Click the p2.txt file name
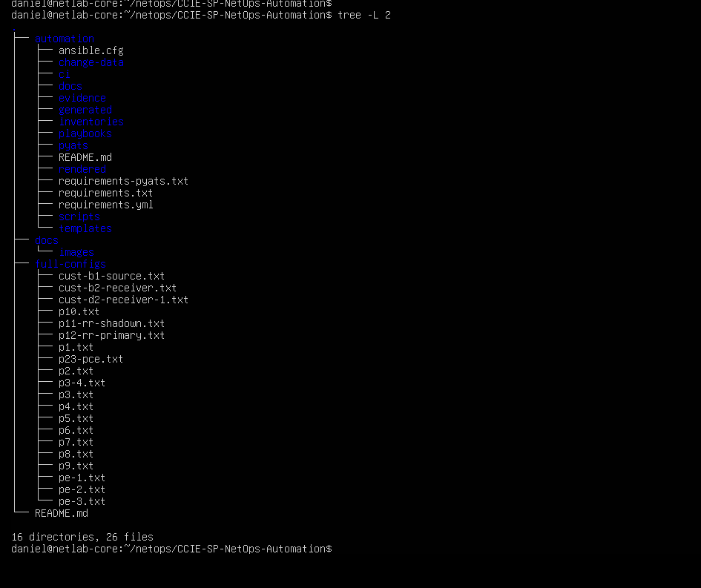The width and height of the screenshot is (701, 588). point(76,371)
